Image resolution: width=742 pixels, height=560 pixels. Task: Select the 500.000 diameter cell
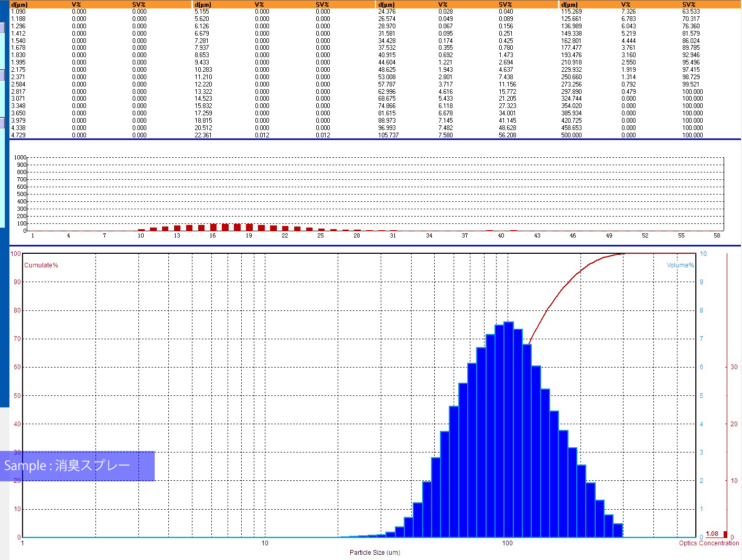click(x=572, y=135)
